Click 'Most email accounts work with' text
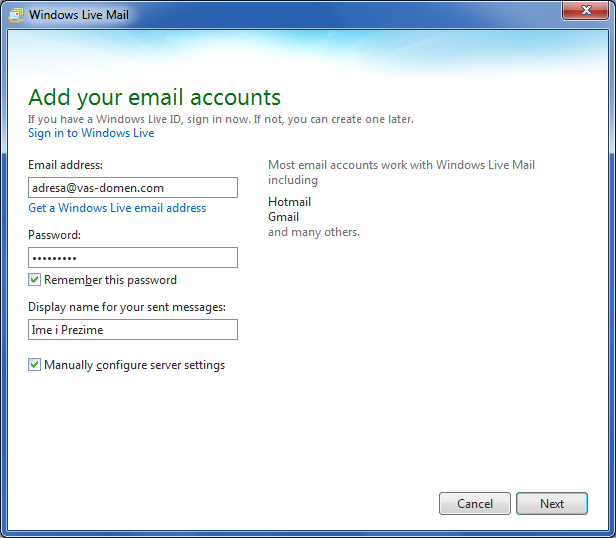 coord(350,165)
